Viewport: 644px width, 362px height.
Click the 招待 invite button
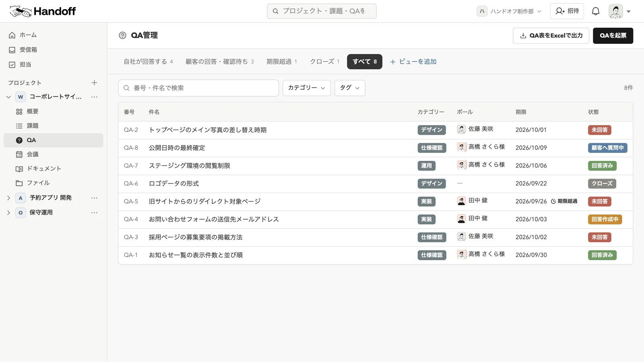click(567, 11)
